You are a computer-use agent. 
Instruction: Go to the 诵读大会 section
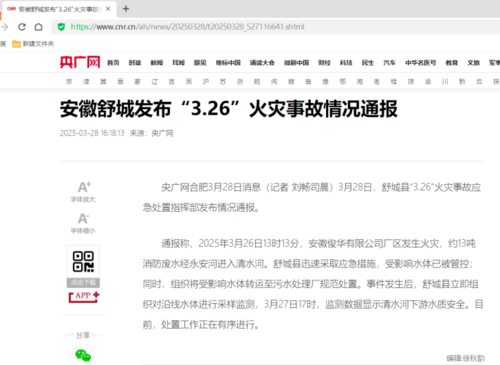pyautogui.click(x=262, y=63)
